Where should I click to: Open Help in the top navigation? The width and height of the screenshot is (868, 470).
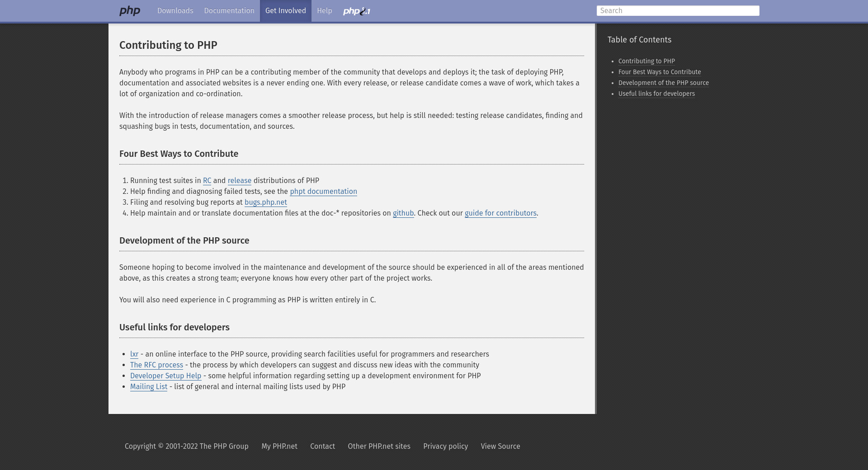324,11
